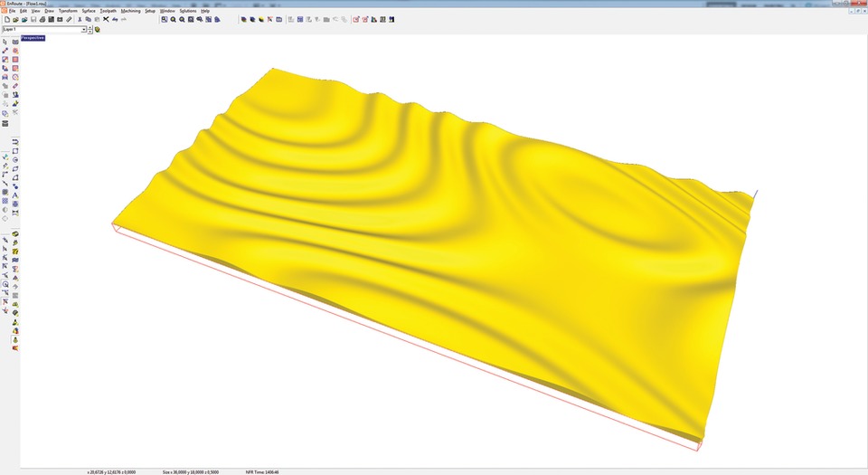Open the Machining menu
This screenshot has height=475, width=868.
coord(130,11)
